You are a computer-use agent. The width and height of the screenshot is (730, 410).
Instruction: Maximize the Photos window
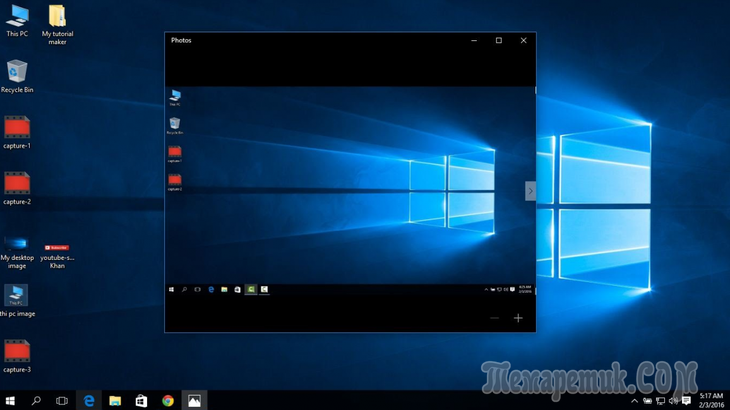[499, 40]
